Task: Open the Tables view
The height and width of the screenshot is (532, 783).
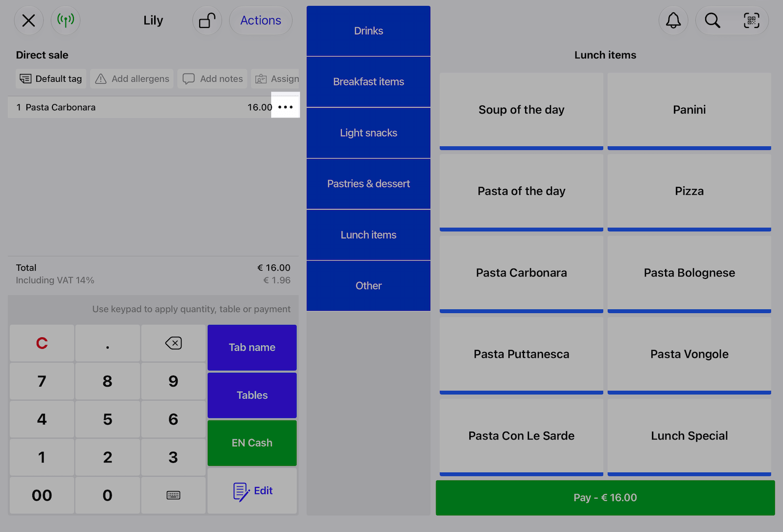Action: (x=252, y=395)
